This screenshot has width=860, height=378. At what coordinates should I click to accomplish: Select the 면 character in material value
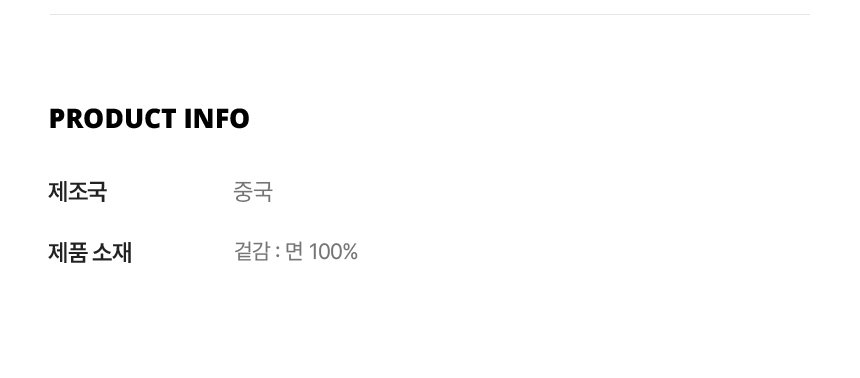294,252
